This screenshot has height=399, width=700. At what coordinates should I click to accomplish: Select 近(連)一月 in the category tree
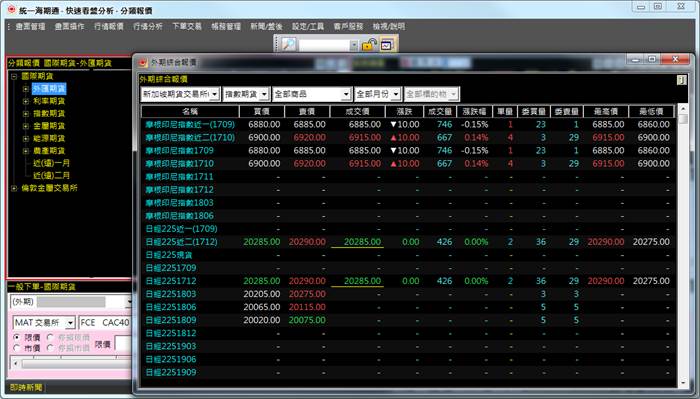pyautogui.click(x=51, y=163)
